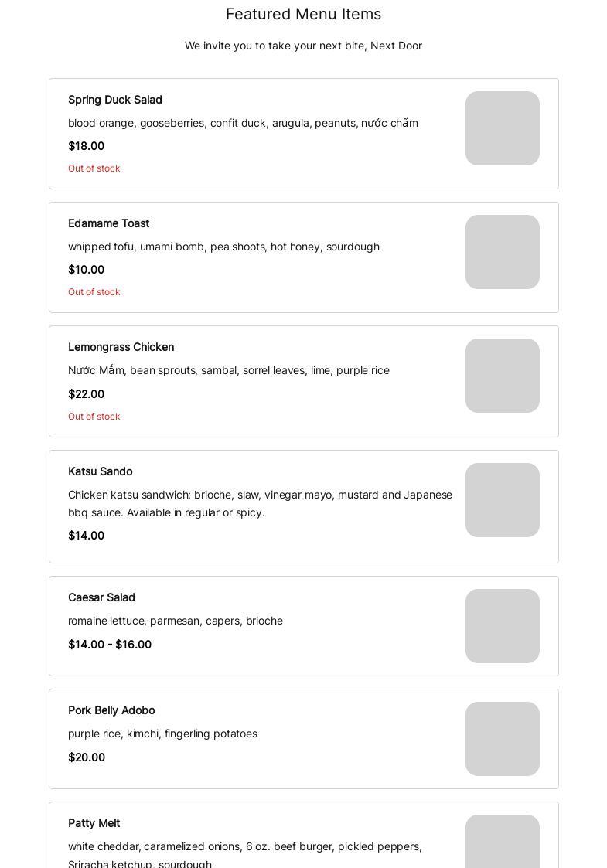This screenshot has width=607, height=868.
Task: Select the Lemongrass Chicken item name
Action: click(x=121, y=347)
